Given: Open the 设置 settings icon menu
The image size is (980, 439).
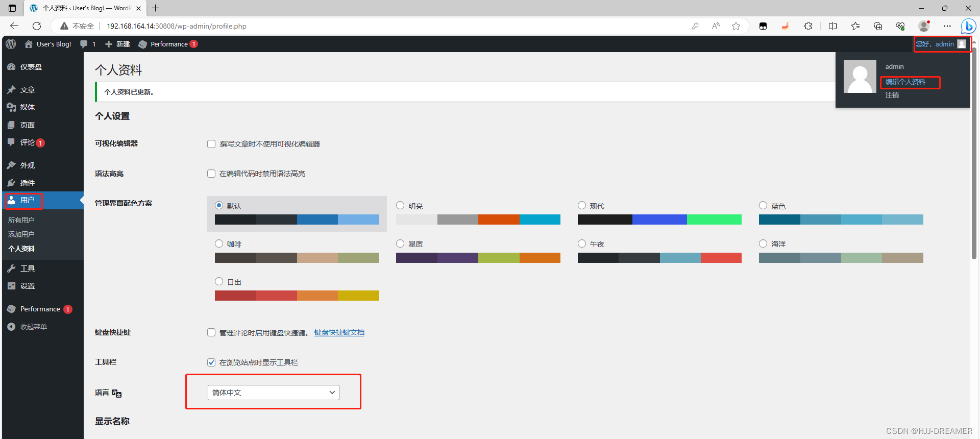Looking at the screenshot, I should coord(11,286).
